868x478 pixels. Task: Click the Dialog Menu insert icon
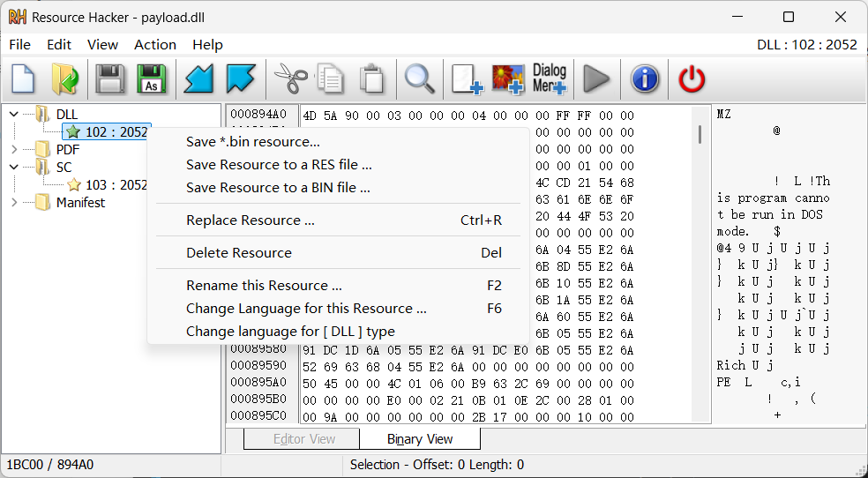550,78
